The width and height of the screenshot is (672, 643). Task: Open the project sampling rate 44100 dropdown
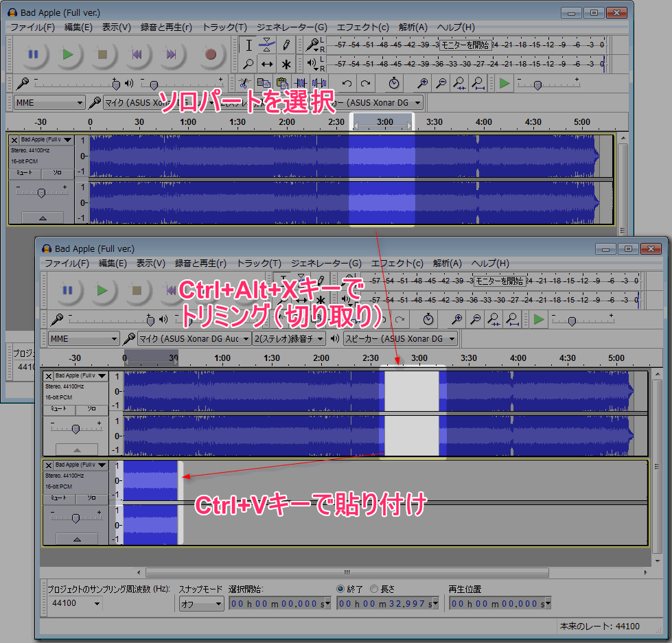coord(75,604)
